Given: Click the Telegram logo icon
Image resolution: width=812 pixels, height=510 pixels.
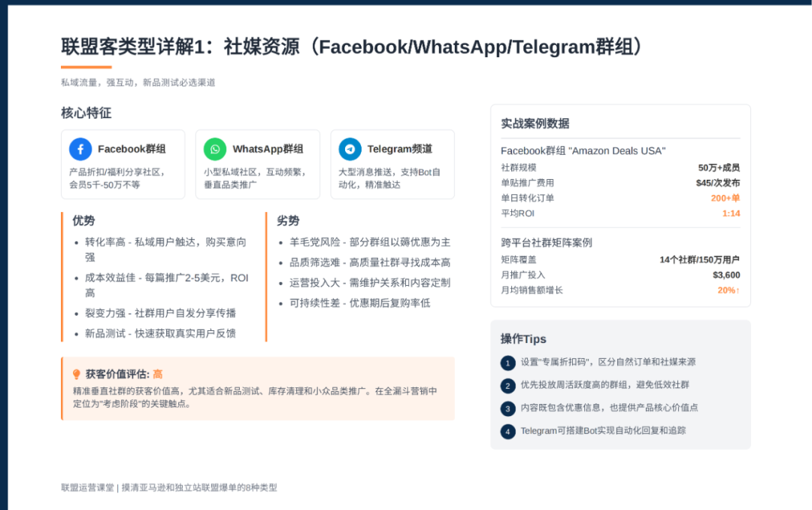Looking at the screenshot, I should 350,149.
